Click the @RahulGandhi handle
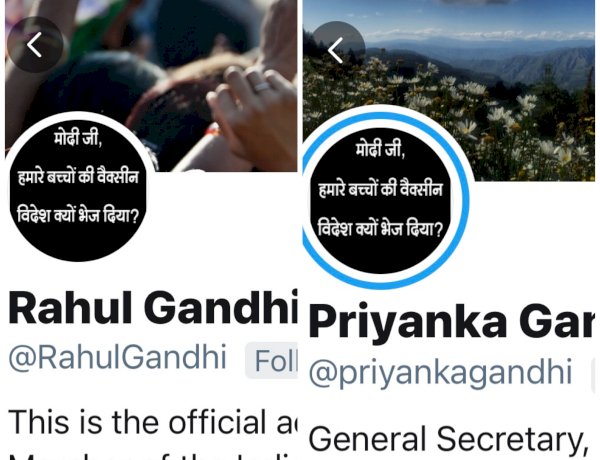600x460 pixels. [x=117, y=358]
